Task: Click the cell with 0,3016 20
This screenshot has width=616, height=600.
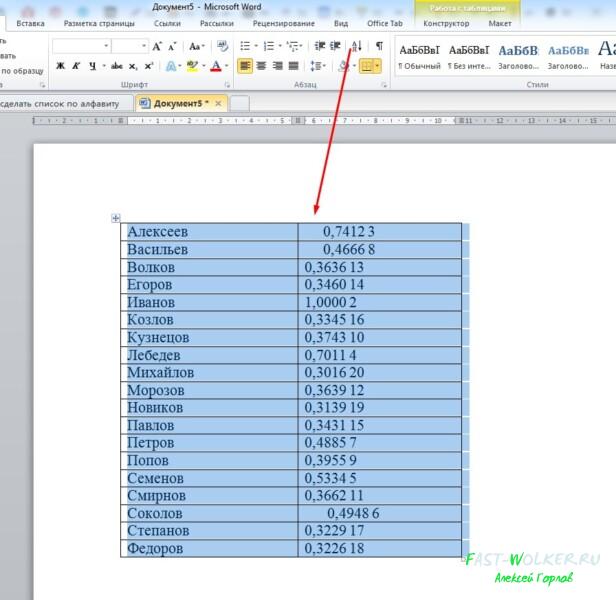Action: (380, 372)
